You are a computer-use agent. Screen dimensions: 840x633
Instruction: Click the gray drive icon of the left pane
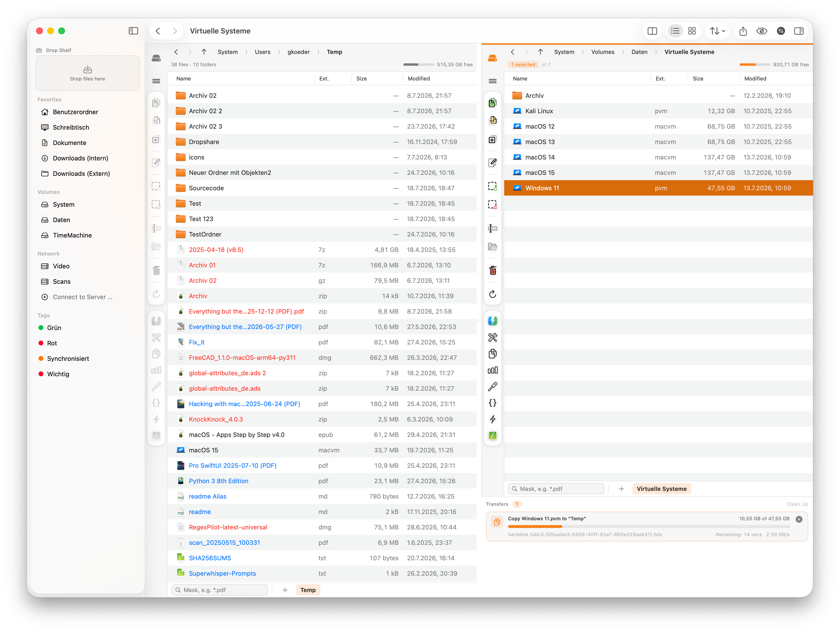(x=156, y=58)
